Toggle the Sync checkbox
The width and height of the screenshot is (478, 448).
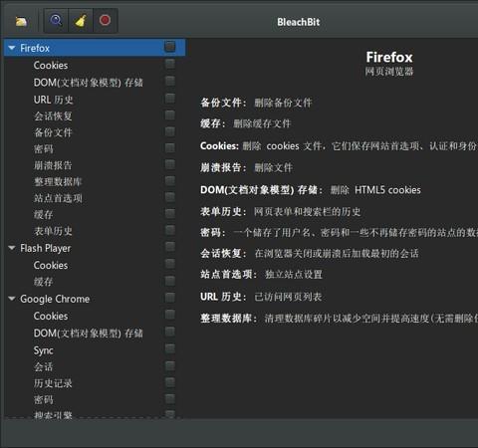click(x=170, y=348)
